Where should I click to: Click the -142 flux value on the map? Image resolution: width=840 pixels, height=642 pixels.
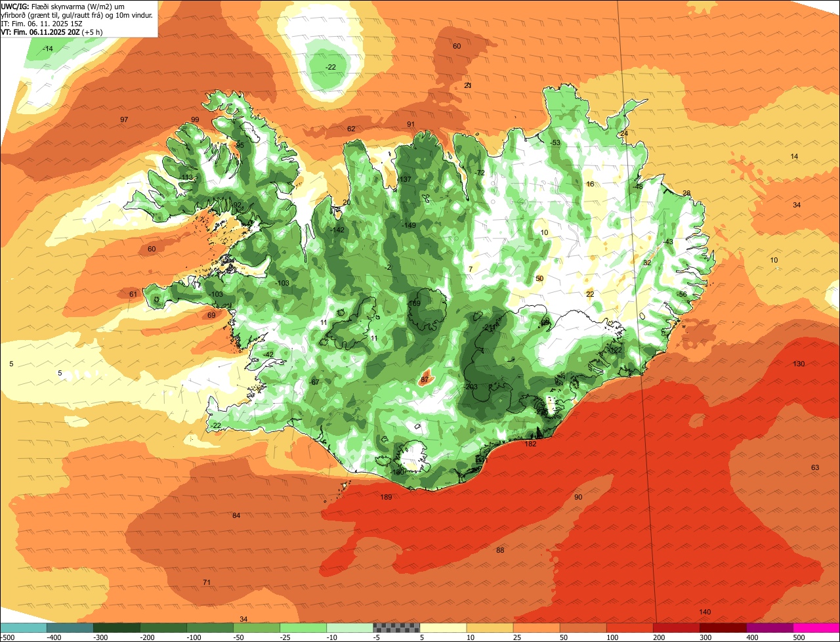click(x=337, y=230)
